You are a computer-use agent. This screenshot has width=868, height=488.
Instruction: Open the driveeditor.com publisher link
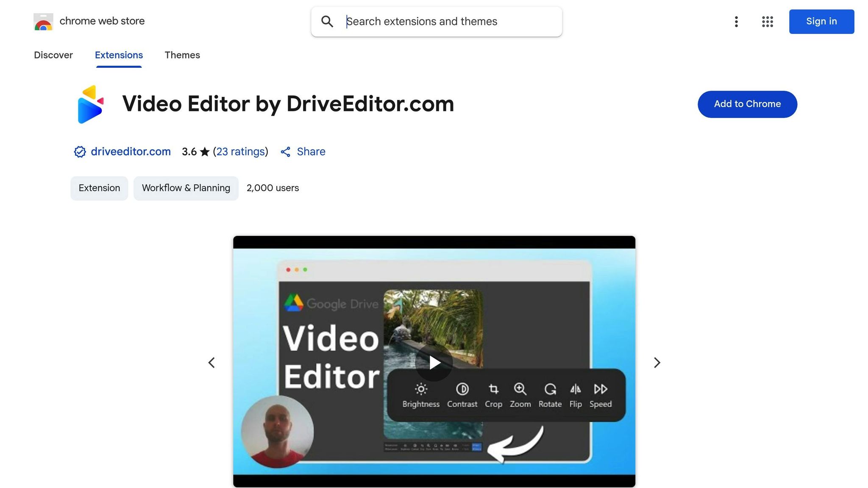pos(131,152)
